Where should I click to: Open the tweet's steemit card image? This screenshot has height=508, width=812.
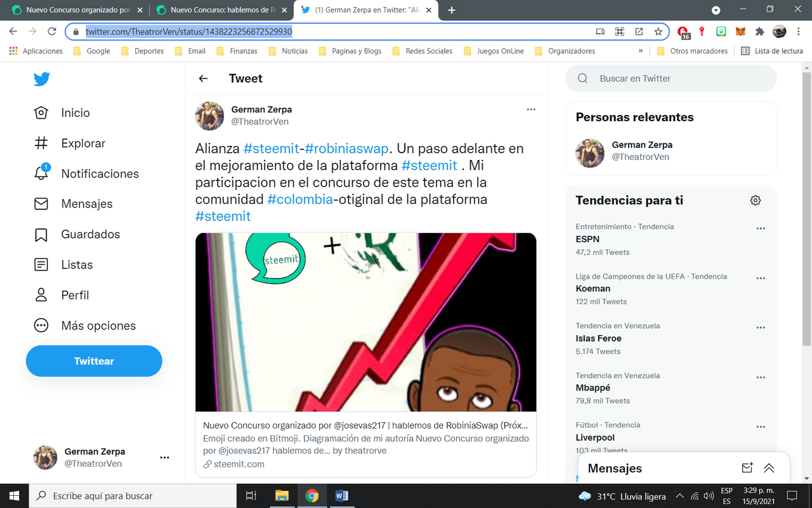(365, 322)
